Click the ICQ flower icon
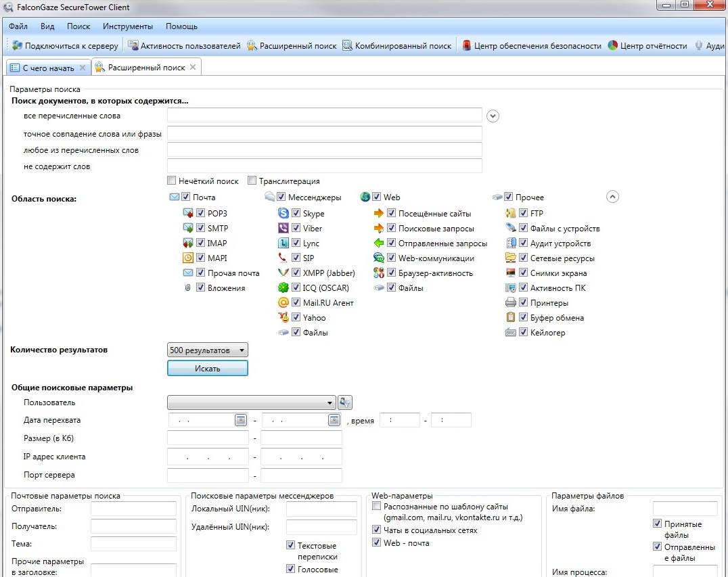 [283, 287]
